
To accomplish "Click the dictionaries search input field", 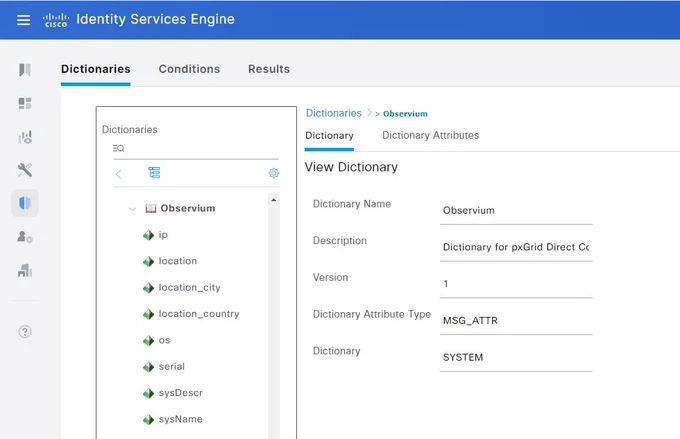I will (196, 149).
